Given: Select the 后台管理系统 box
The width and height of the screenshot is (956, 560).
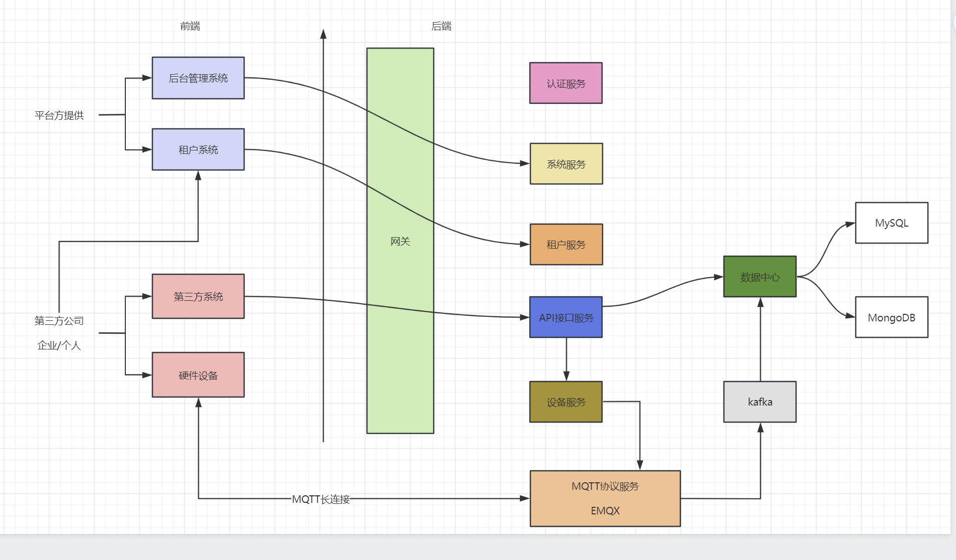Looking at the screenshot, I should 198,78.
